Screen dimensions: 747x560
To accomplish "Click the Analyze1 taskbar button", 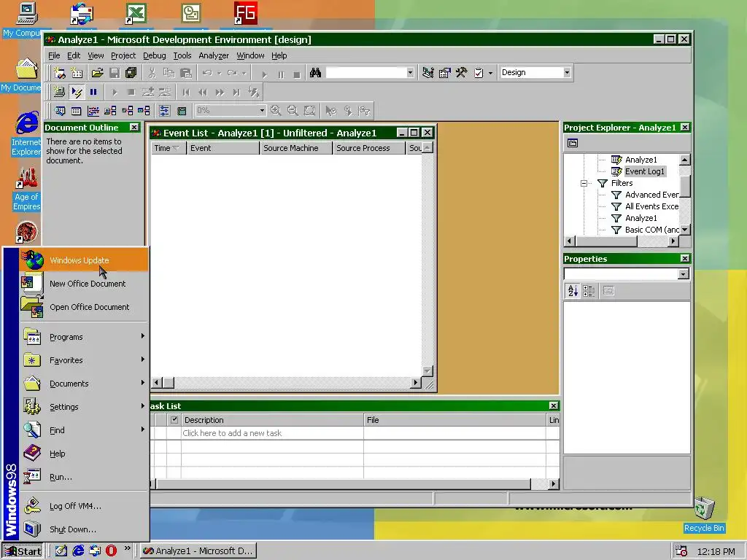I will tap(198, 551).
